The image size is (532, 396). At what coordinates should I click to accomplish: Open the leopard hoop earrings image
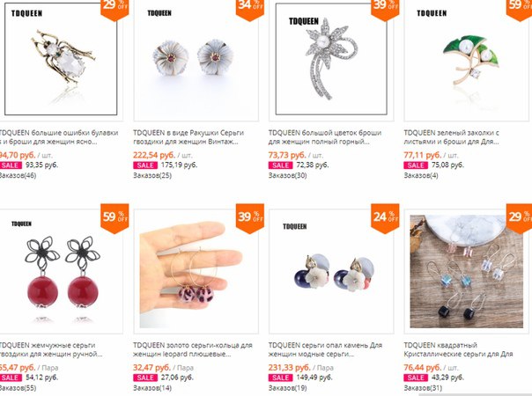point(196,271)
